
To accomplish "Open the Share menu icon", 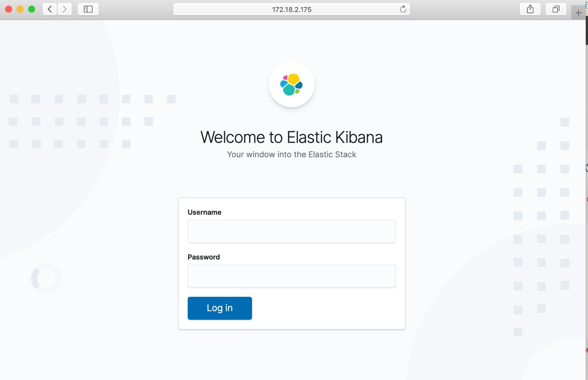I will tap(530, 9).
